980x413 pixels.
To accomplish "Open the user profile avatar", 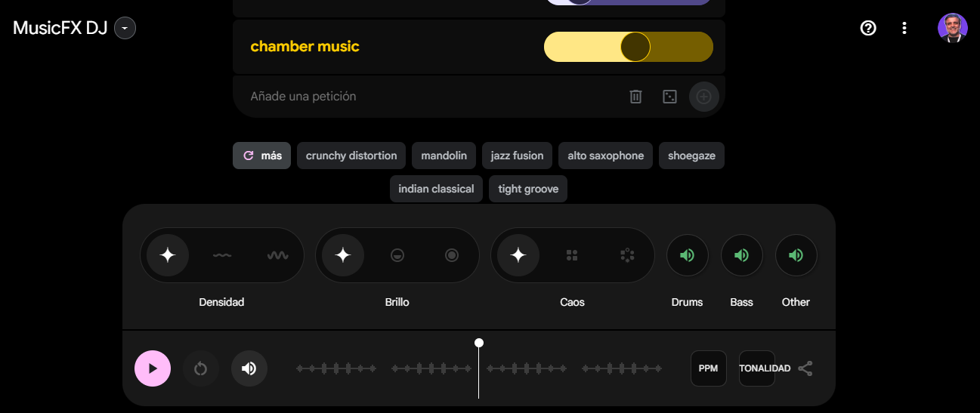I will coord(952,28).
